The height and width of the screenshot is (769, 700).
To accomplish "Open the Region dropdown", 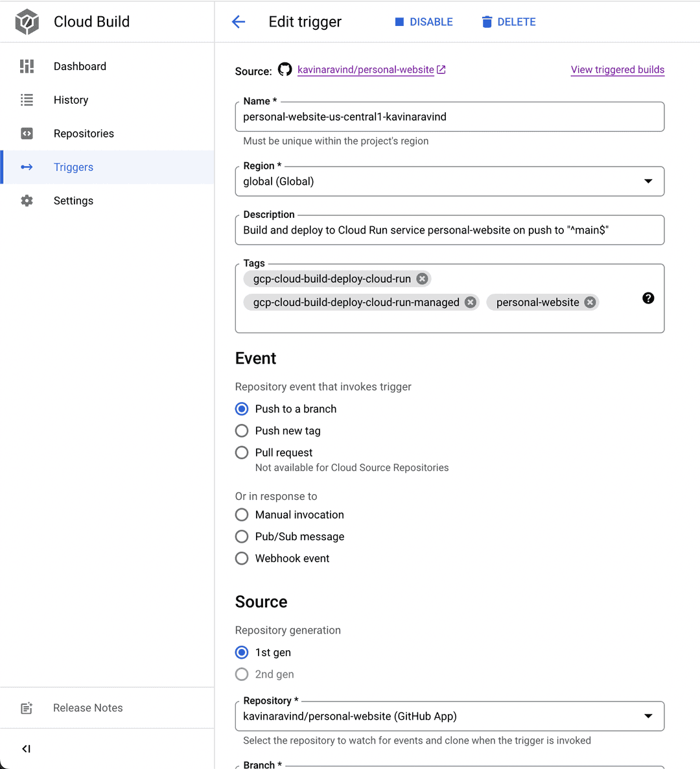I will (450, 182).
